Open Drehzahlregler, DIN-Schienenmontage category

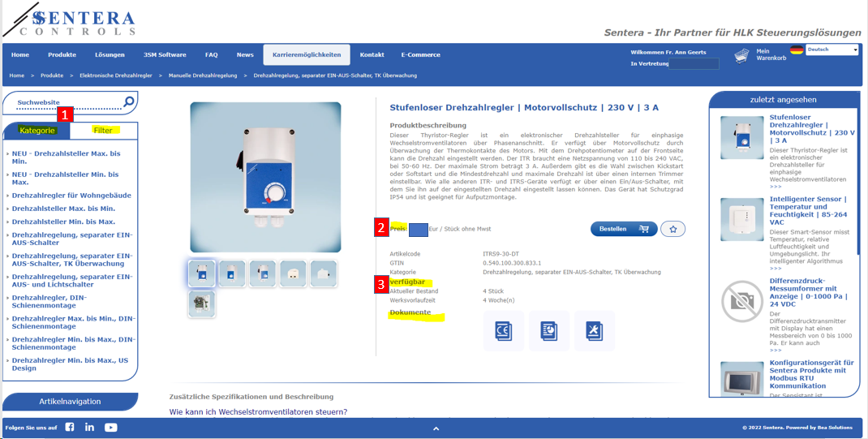49,302
